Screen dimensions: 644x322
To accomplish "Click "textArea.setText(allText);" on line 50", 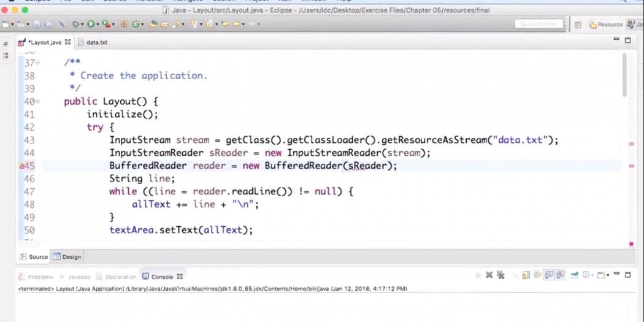I will (x=181, y=230).
